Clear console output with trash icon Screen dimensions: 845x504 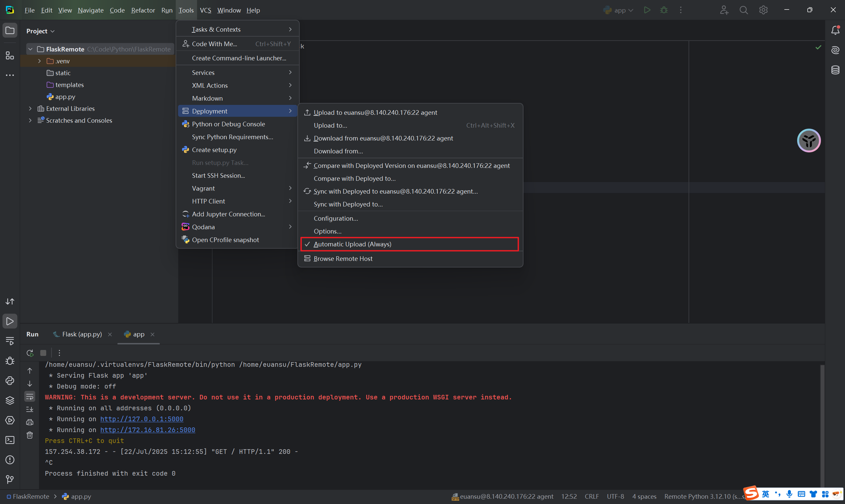[x=30, y=435]
